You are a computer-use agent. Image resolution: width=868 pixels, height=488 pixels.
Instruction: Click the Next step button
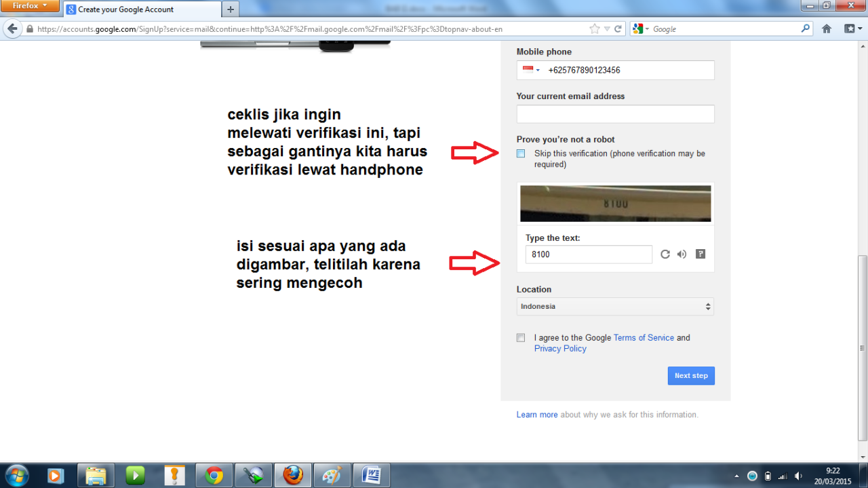pos(691,375)
